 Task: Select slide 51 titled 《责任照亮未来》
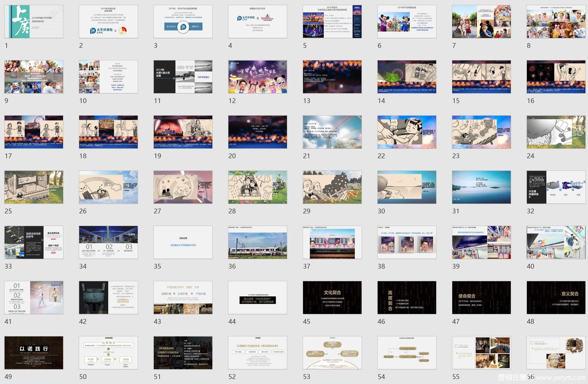[183, 353]
